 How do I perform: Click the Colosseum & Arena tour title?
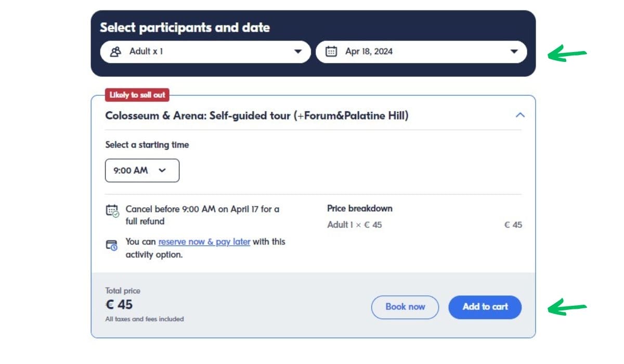[257, 115]
